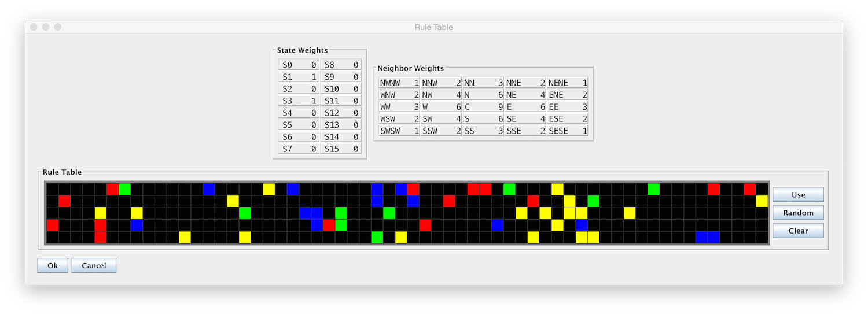Cancel the Rule Table dialog

click(x=94, y=265)
